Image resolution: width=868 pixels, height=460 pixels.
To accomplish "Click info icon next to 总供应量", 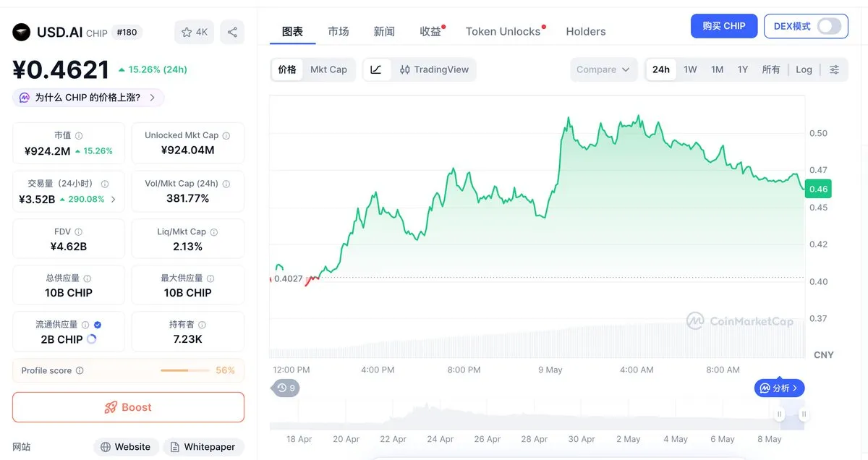I will click(x=88, y=278).
